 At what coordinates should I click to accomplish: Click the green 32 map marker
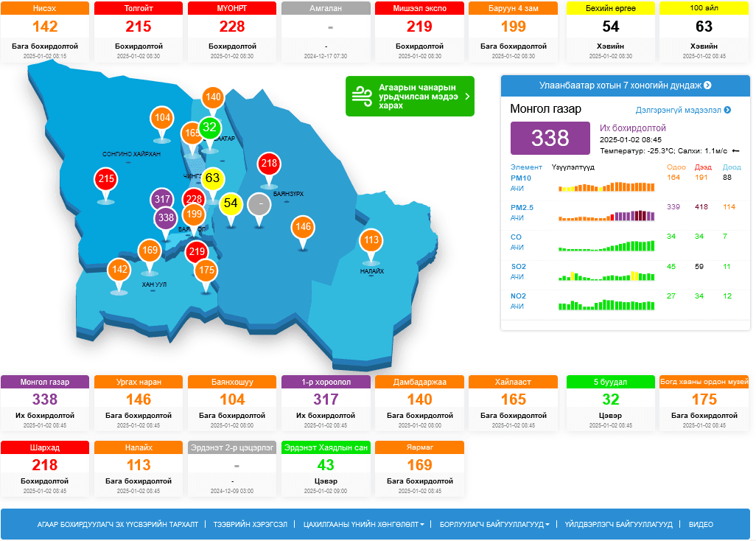(210, 128)
